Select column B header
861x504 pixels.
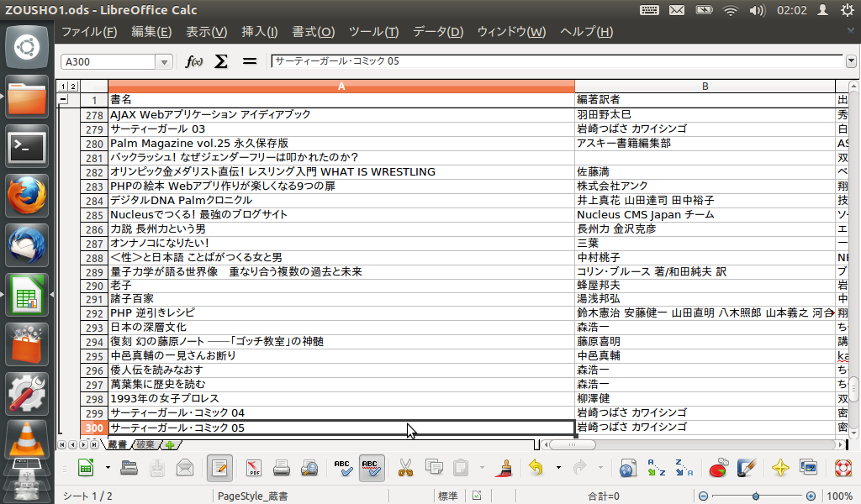[705, 87]
